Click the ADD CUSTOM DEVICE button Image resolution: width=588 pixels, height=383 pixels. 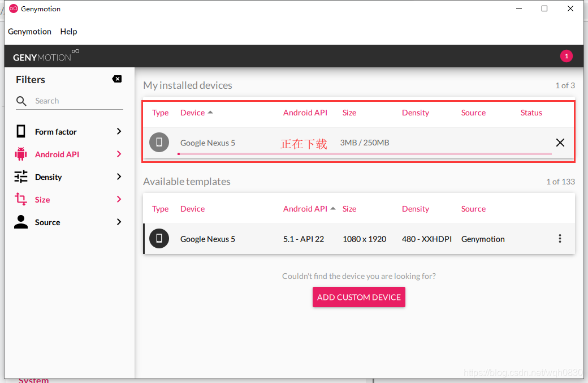tap(359, 297)
